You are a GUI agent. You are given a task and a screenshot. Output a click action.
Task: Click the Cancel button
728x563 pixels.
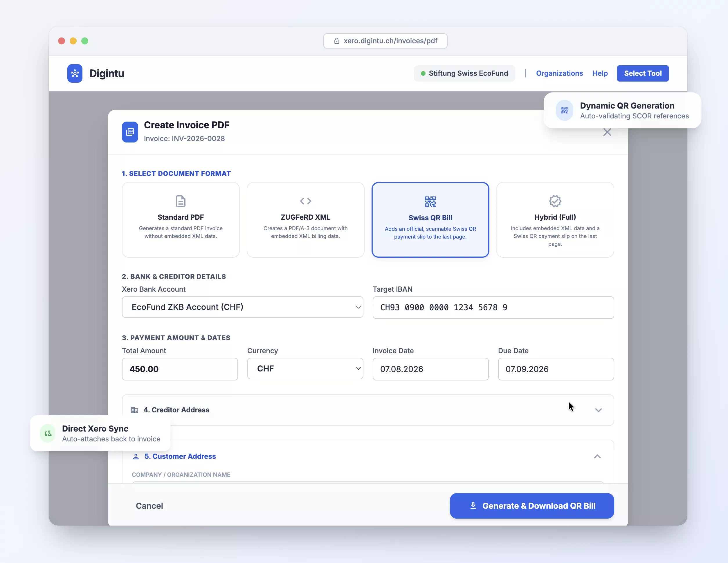tap(149, 506)
